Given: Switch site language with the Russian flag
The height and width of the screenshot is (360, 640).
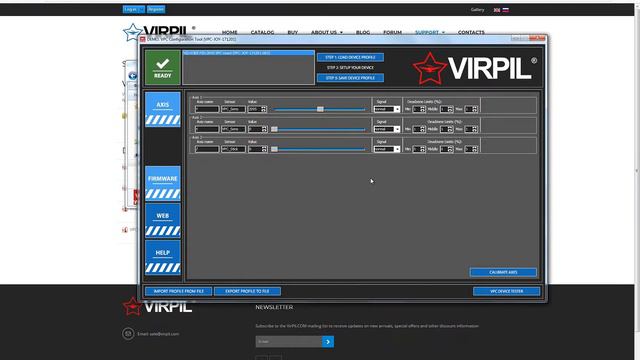Looking at the screenshot, I should (506, 10).
